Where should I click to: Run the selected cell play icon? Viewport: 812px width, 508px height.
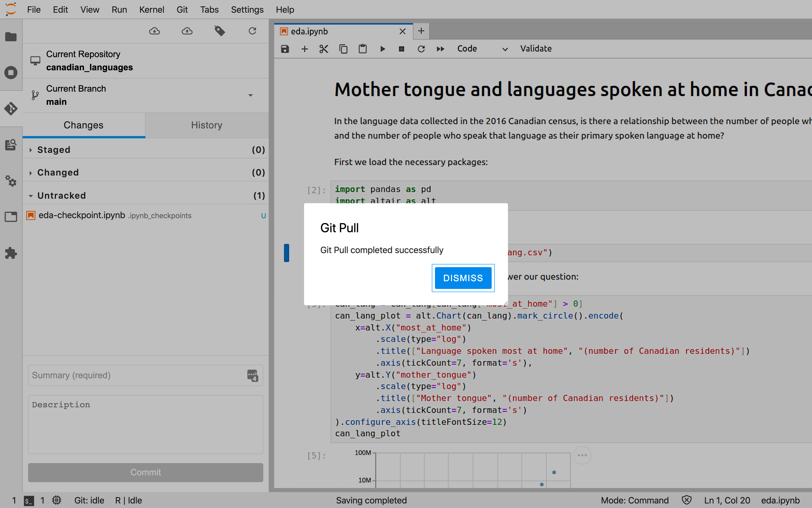tap(382, 49)
